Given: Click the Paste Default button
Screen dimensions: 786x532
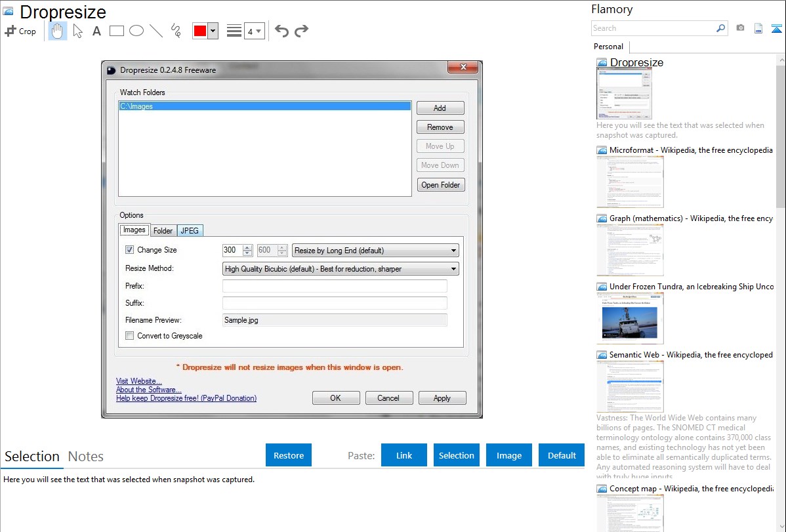Looking at the screenshot, I should point(562,455).
